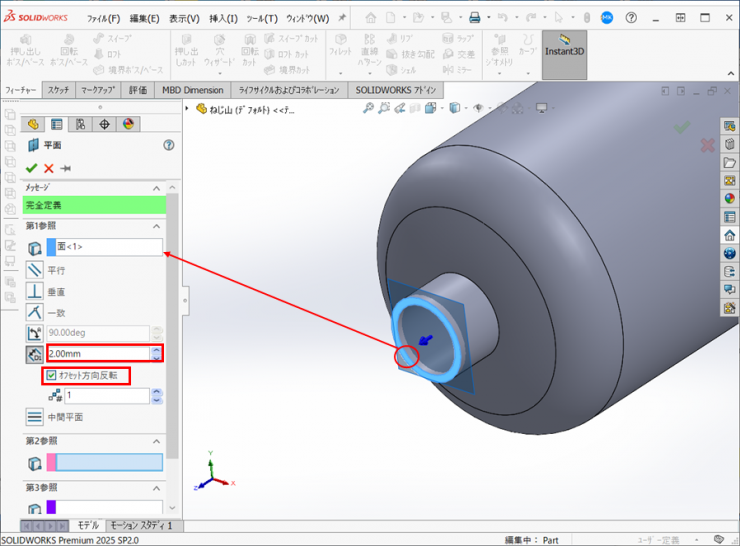Collapse the 第1参照 section
The height and width of the screenshot is (546, 740).
tap(156, 225)
